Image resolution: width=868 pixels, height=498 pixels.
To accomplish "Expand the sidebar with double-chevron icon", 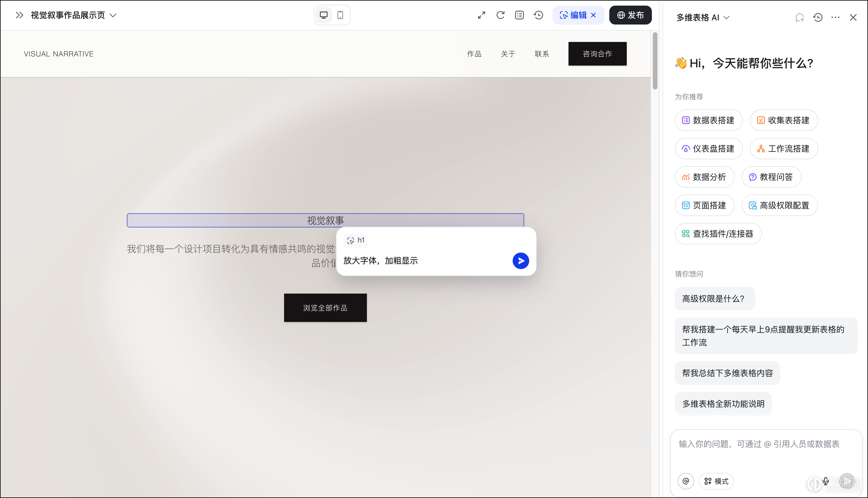I will coord(20,15).
